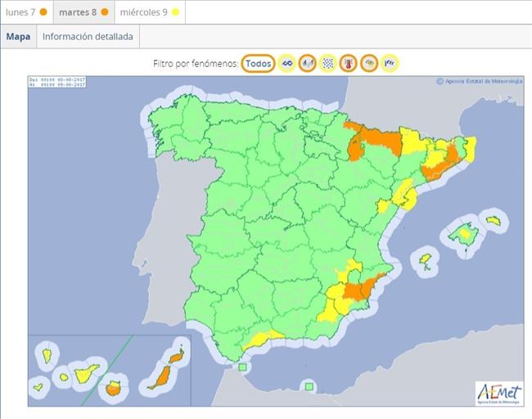
Task: Filter warnings by storm cloud icon
Action: pos(369,63)
